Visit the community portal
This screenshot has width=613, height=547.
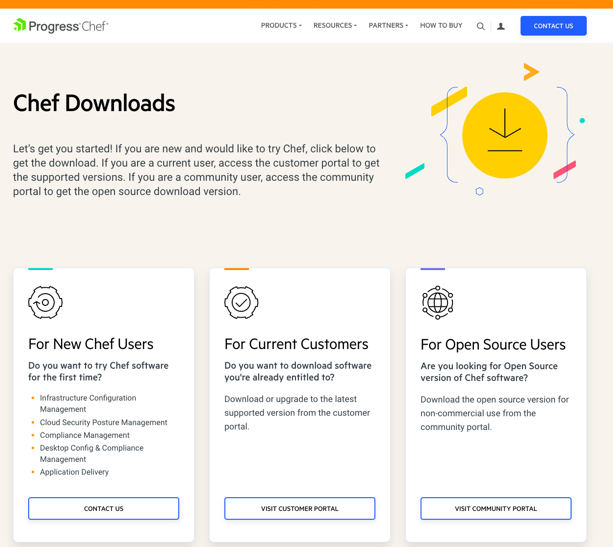click(x=496, y=508)
